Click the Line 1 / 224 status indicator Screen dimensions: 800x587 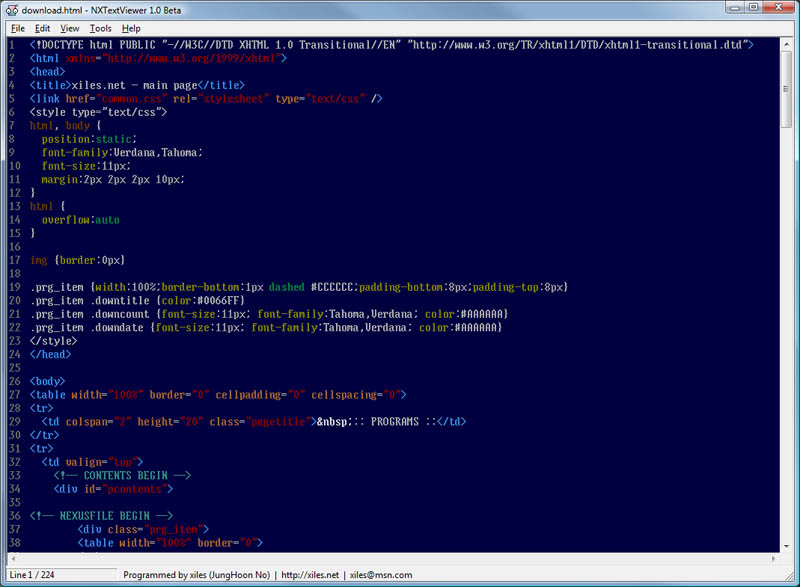(x=32, y=575)
